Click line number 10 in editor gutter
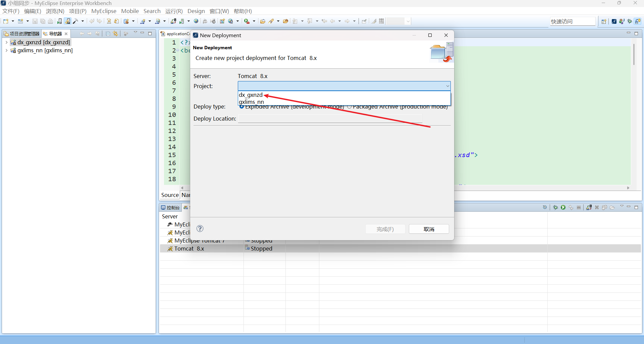The height and width of the screenshot is (344, 644). 172,115
